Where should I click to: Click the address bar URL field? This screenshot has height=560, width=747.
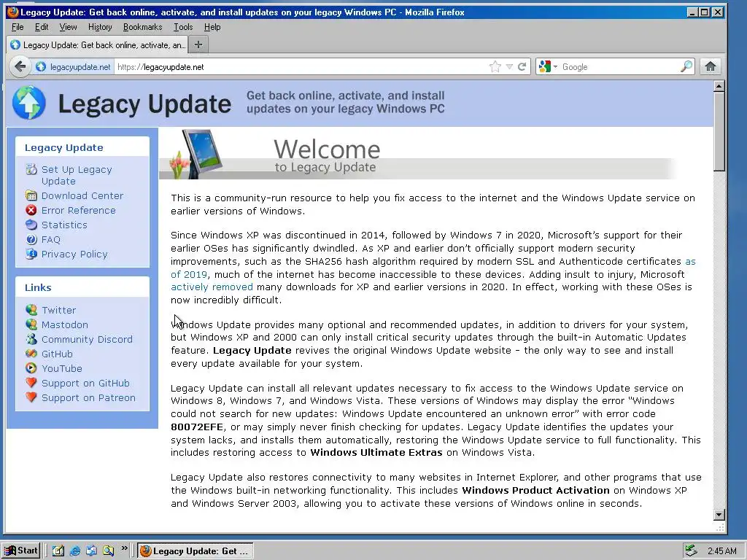point(300,66)
